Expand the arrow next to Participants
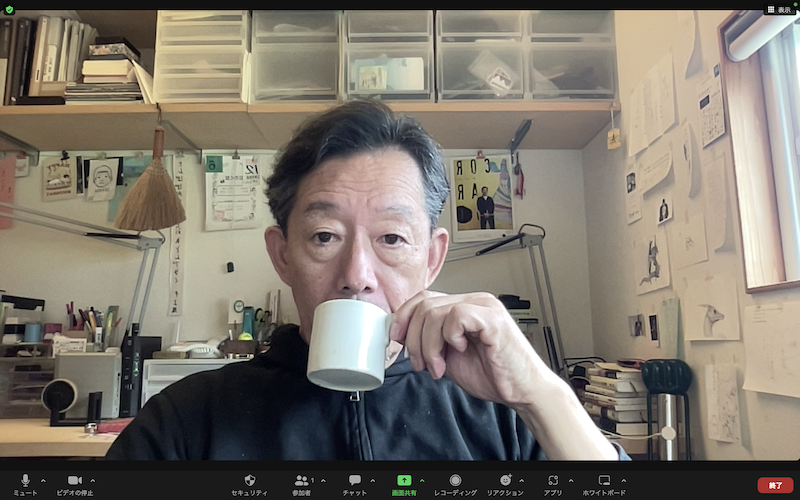 (321, 480)
